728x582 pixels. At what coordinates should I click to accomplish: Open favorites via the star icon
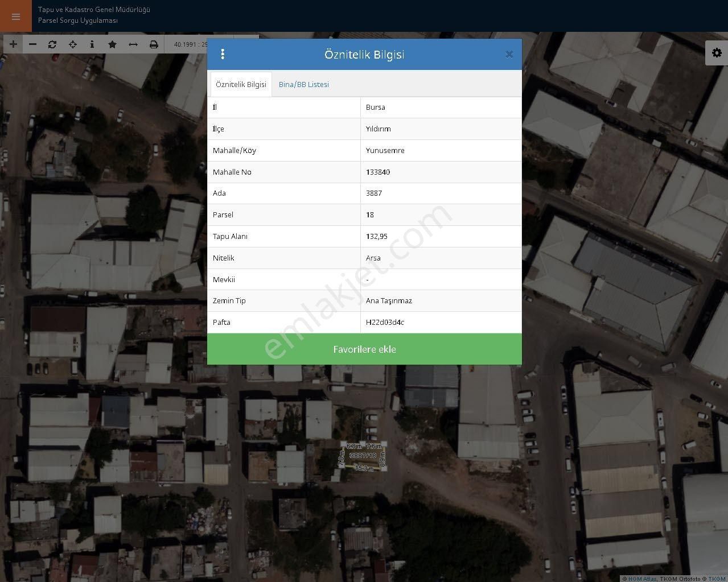pos(112,44)
